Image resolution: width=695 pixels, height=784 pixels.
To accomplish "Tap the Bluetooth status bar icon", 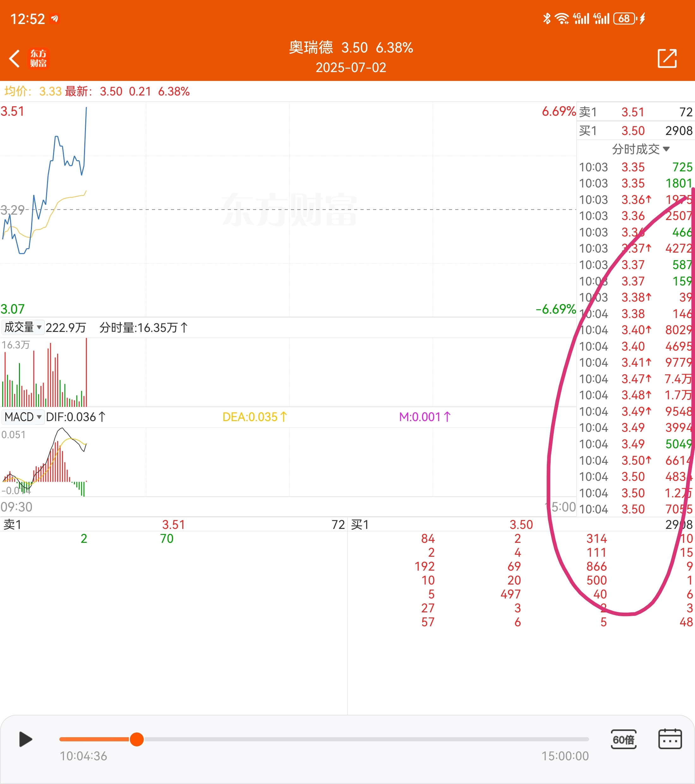I will 547,18.
